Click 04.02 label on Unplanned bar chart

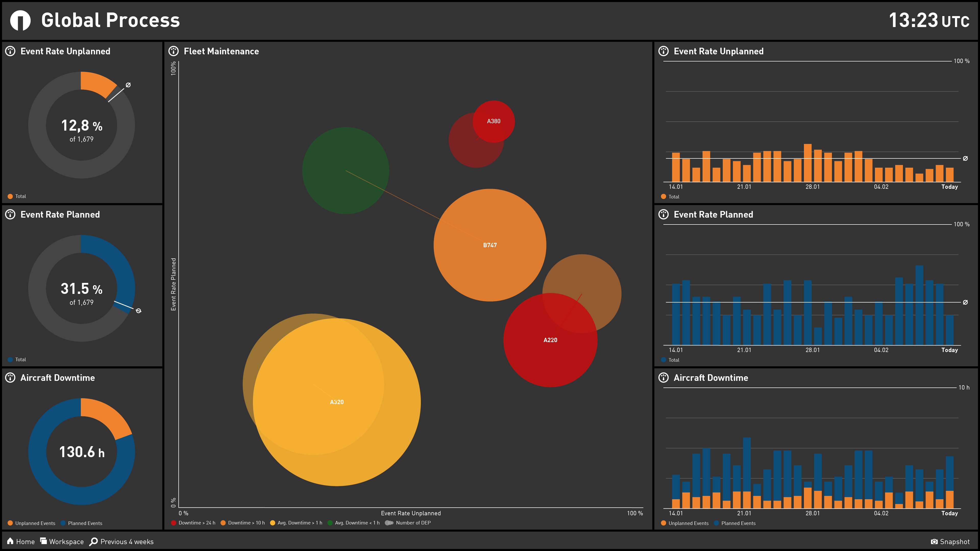(881, 187)
